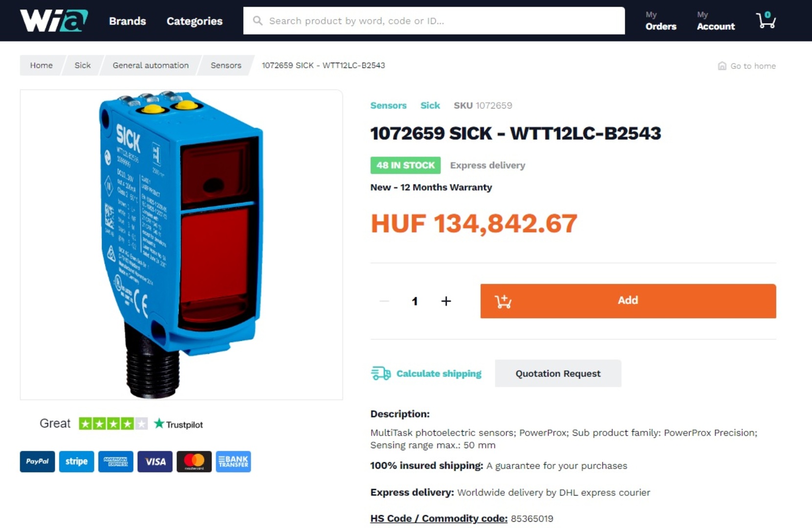Click the Bank Transfer badge
Screen dimensions: 812x528
(233, 462)
